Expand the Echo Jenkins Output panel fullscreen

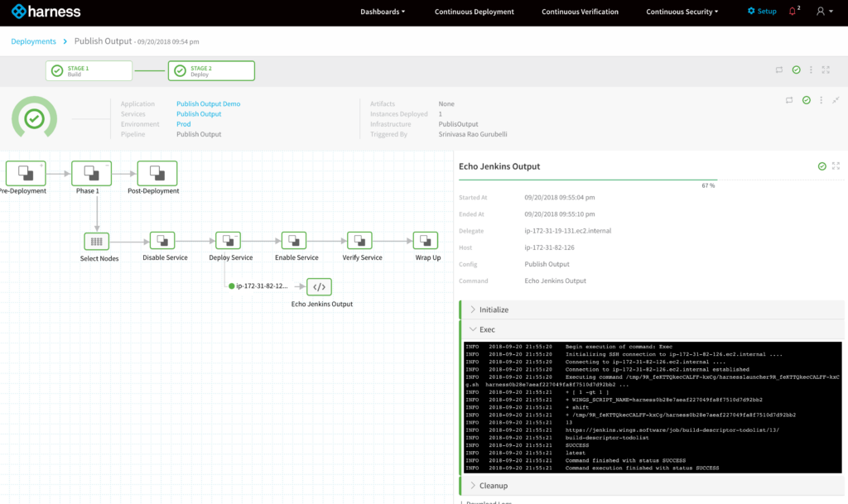[x=836, y=166]
